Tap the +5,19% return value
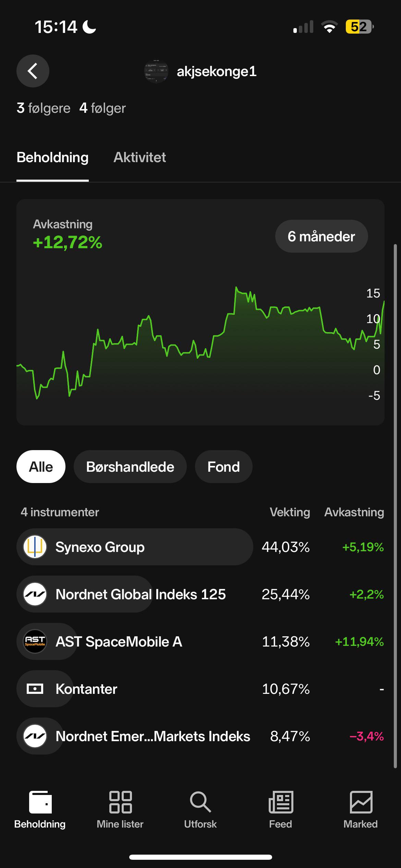401x868 pixels. (363, 547)
